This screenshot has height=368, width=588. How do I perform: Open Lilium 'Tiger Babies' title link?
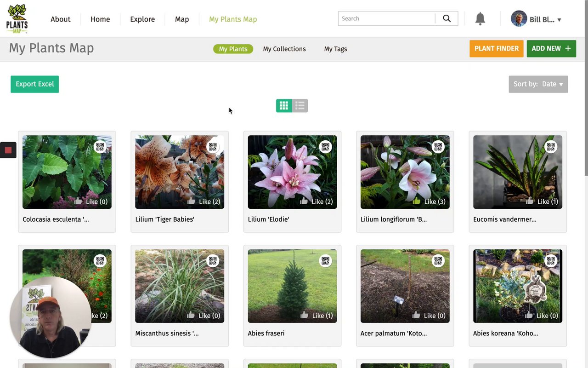coord(164,219)
